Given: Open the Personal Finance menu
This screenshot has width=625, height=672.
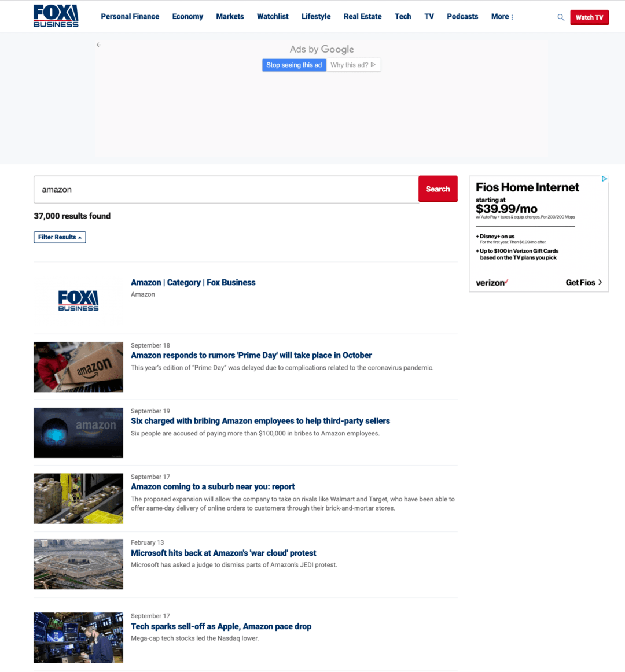Looking at the screenshot, I should 130,16.
